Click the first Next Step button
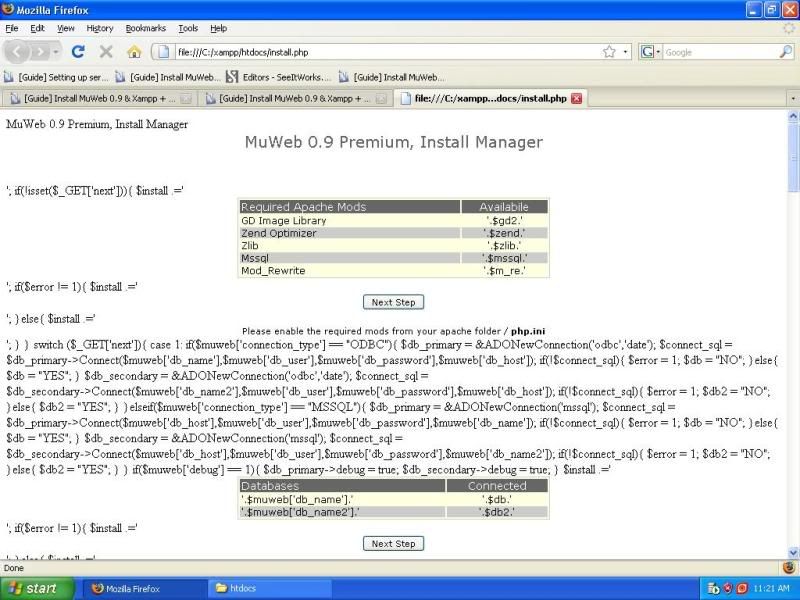The image size is (800, 600). tap(393, 302)
